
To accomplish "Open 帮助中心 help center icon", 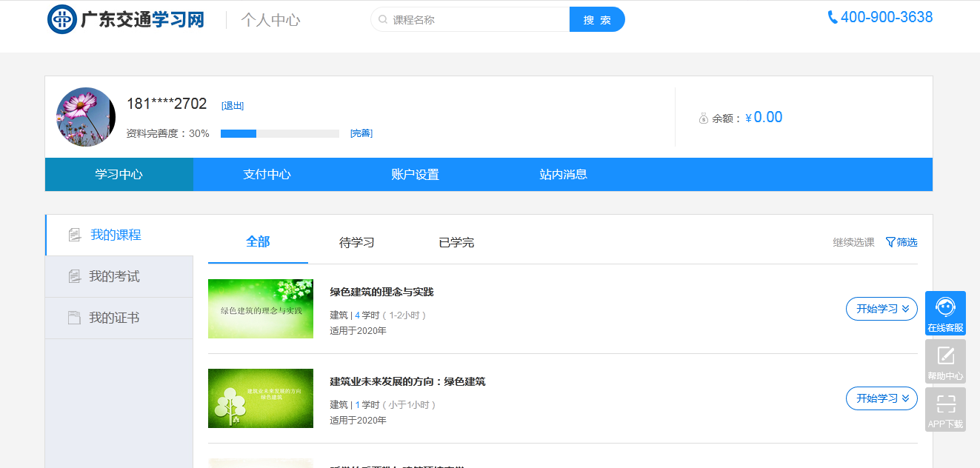I will [945, 361].
